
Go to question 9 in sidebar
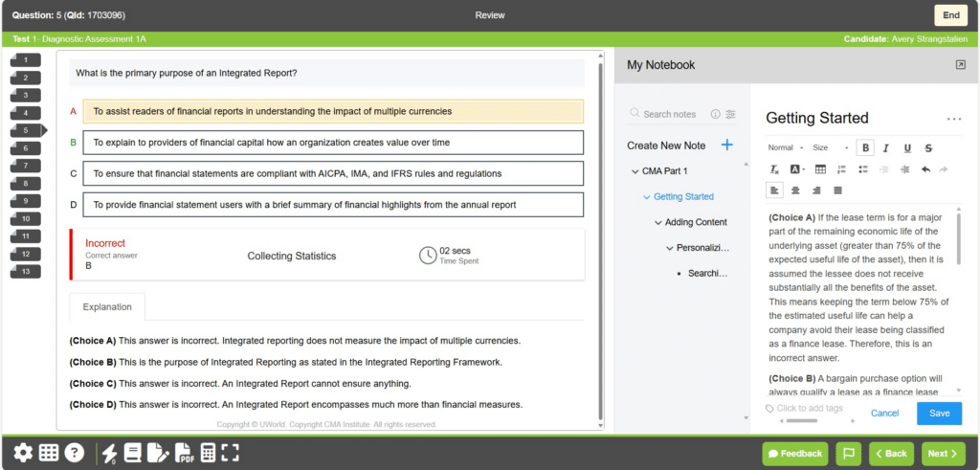pyautogui.click(x=26, y=201)
